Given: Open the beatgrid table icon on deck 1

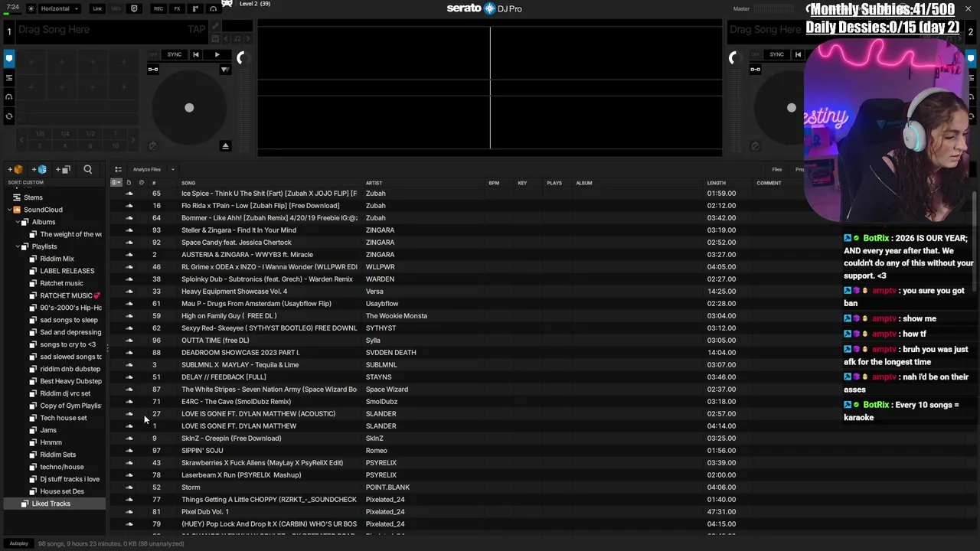Looking at the screenshot, I should click(215, 39).
